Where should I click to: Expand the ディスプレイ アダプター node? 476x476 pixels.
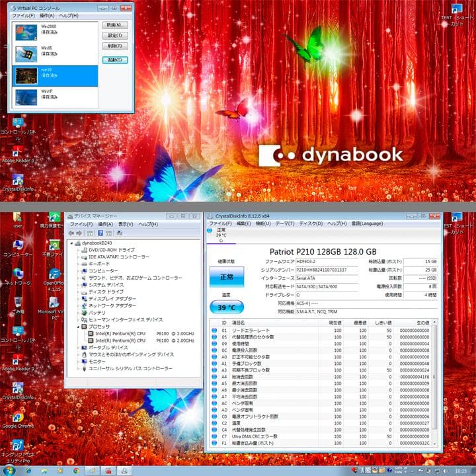[78, 299]
